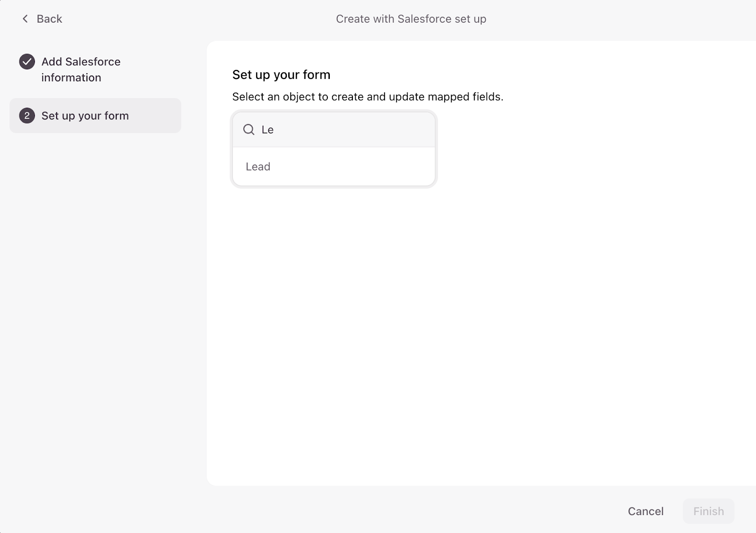Click the word 'information' in first step

[x=71, y=78]
